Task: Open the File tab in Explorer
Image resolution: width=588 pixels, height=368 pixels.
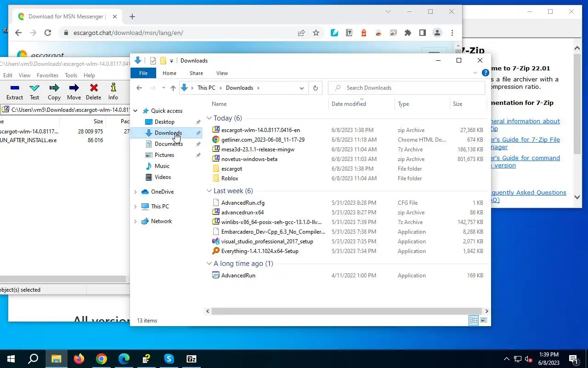Action: pos(143,73)
